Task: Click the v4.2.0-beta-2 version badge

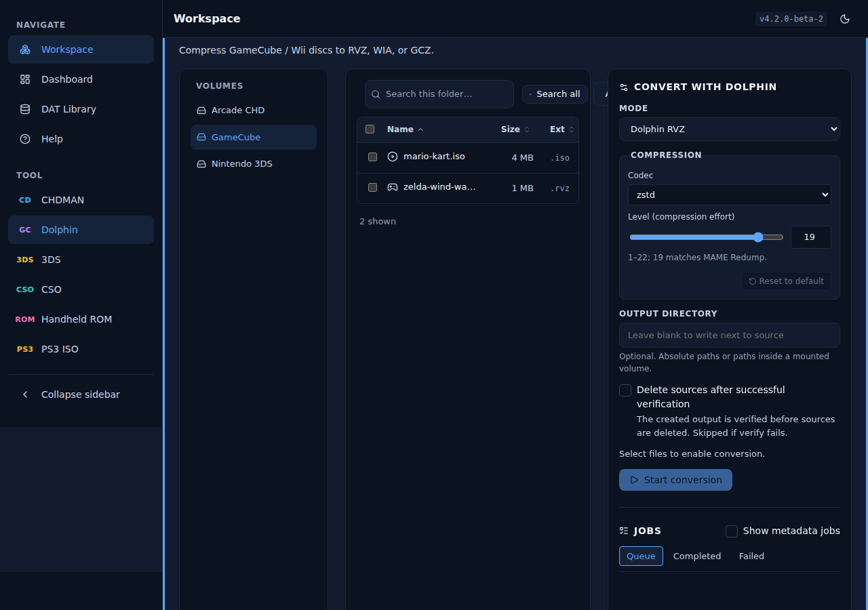Action: click(x=791, y=19)
